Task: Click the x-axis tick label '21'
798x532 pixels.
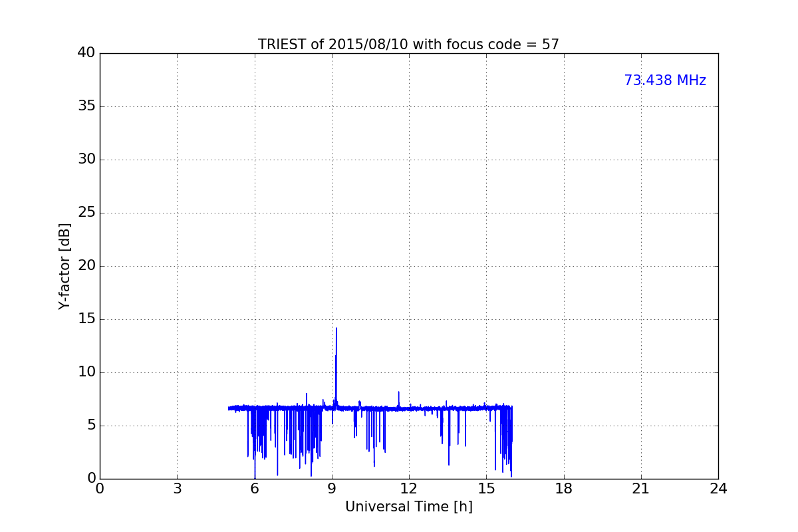Action: tap(641, 489)
